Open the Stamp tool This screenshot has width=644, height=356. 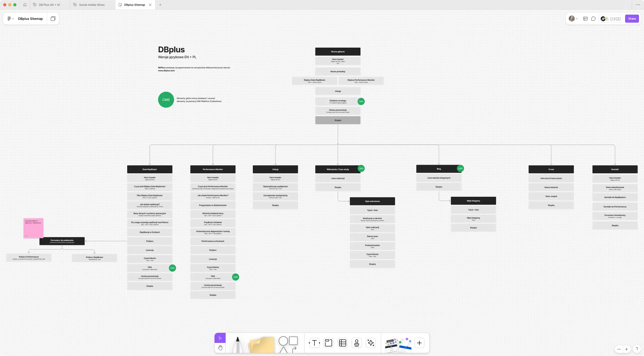(357, 343)
